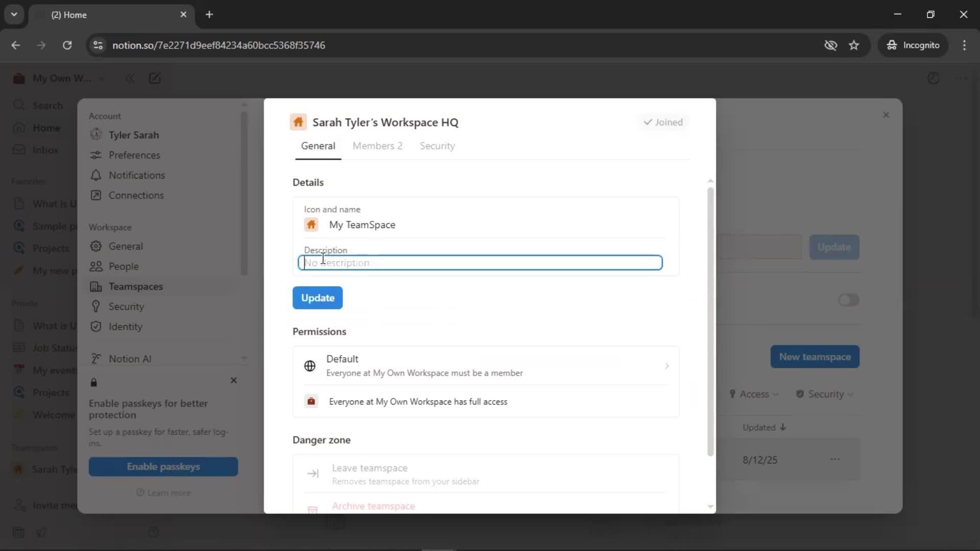Open Notion AI in settings sidebar
980x551 pixels.
130,359
